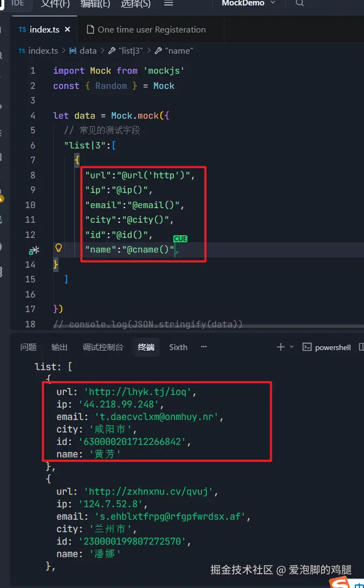The width and height of the screenshot is (364, 588).
Task: Open the Sixth panel tab
Action: tap(178, 347)
